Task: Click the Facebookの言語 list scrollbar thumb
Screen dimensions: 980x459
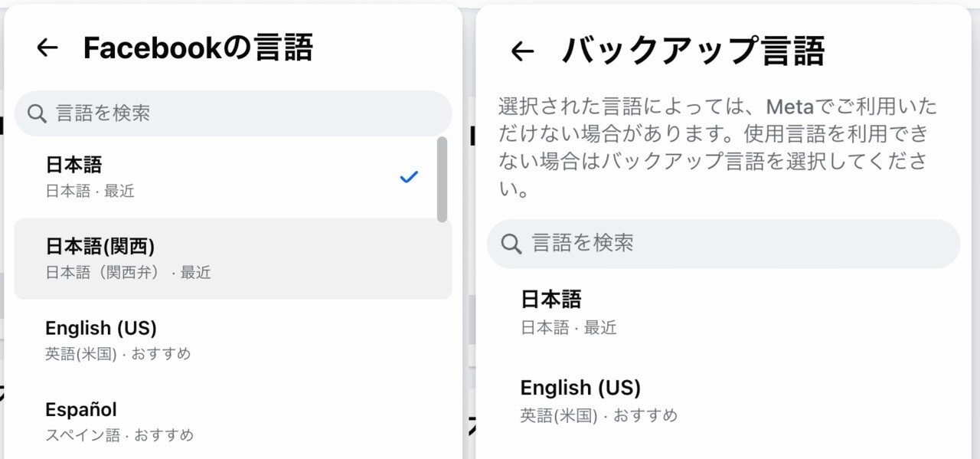Action: 442,180
